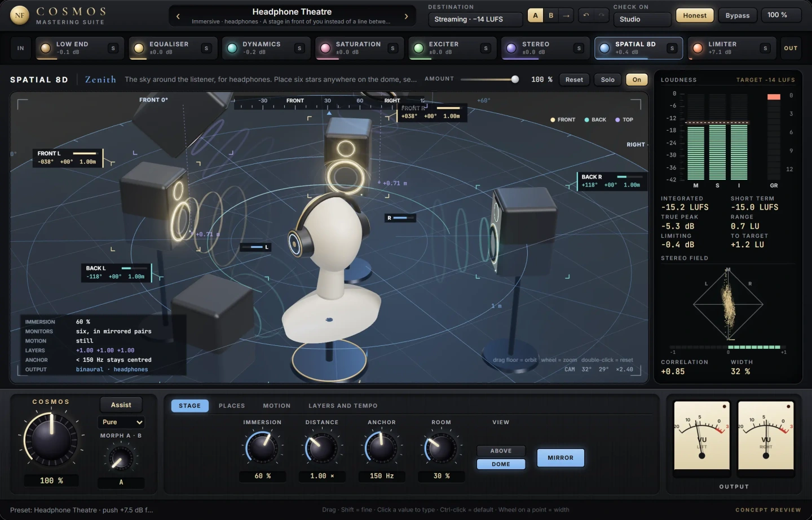Screen dimensions: 812x520
Task: Solo the Limiter module
Action: [765, 48]
